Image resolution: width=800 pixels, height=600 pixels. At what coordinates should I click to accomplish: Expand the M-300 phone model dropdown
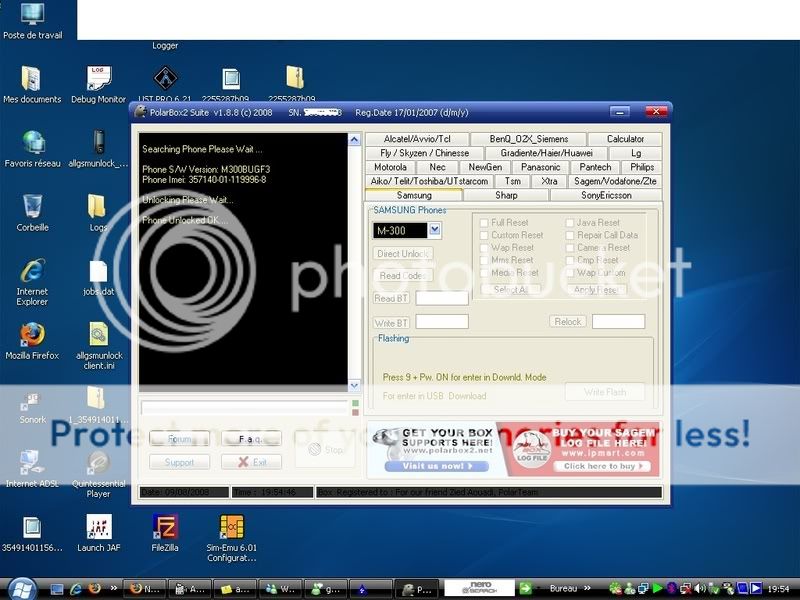434,230
